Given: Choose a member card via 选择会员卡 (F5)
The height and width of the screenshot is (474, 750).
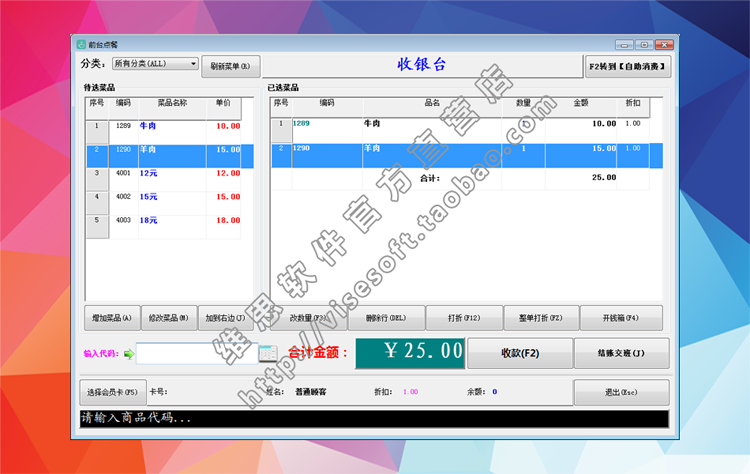Looking at the screenshot, I should point(111,391).
